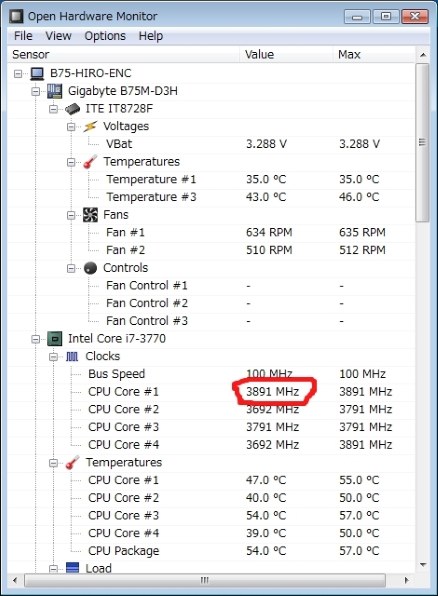The image size is (438, 596).
Task: Minimize the Open Hardware Monitor window
Action: 357,17
